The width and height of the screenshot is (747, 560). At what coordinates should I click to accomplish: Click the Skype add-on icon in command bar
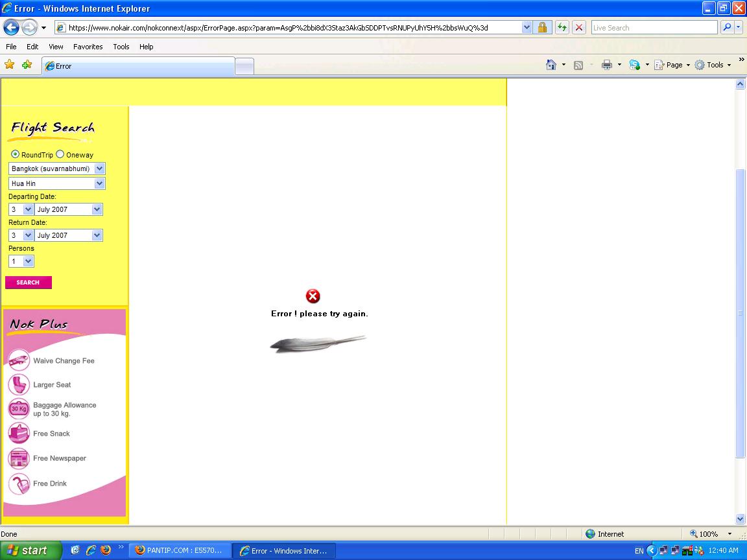(635, 65)
